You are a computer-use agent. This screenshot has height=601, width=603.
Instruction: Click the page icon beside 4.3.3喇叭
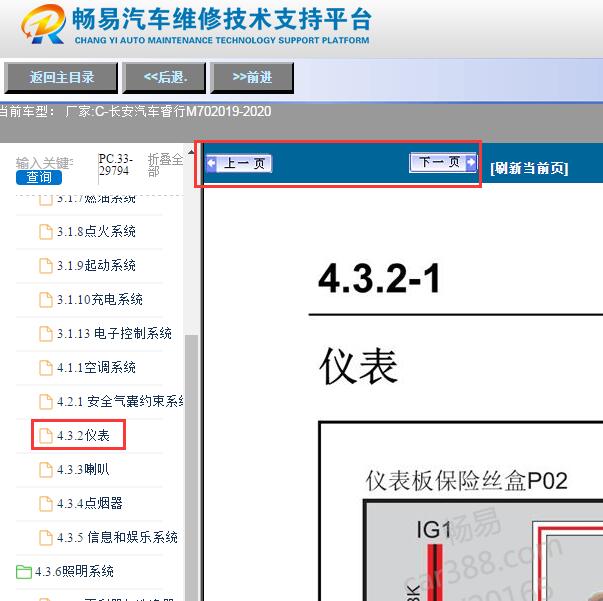pyautogui.click(x=46, y=469)
